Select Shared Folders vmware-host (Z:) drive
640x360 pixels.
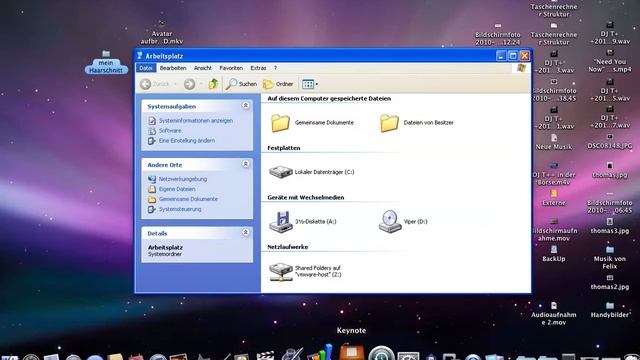281,271
